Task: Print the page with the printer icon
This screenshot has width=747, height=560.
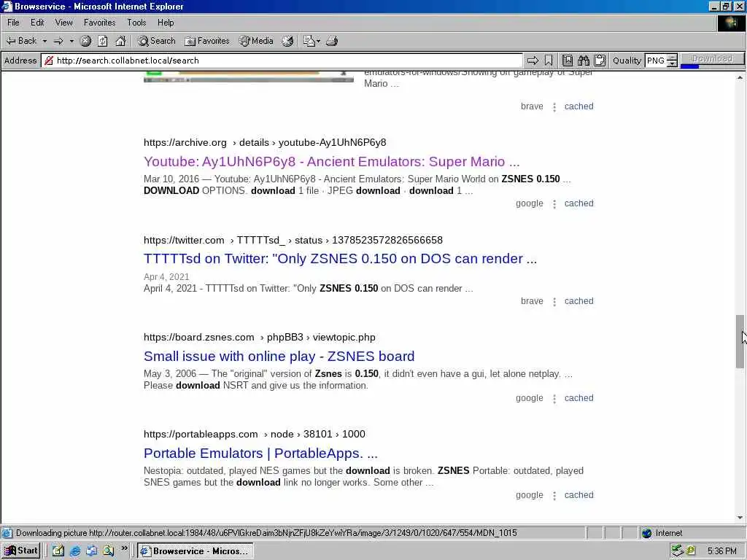Action: point(332,41)
